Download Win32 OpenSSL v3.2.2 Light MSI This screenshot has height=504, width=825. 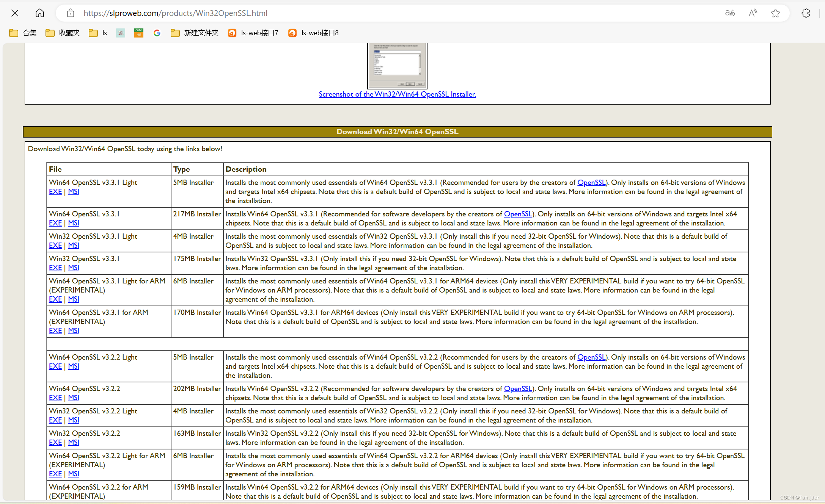(74, 420)
